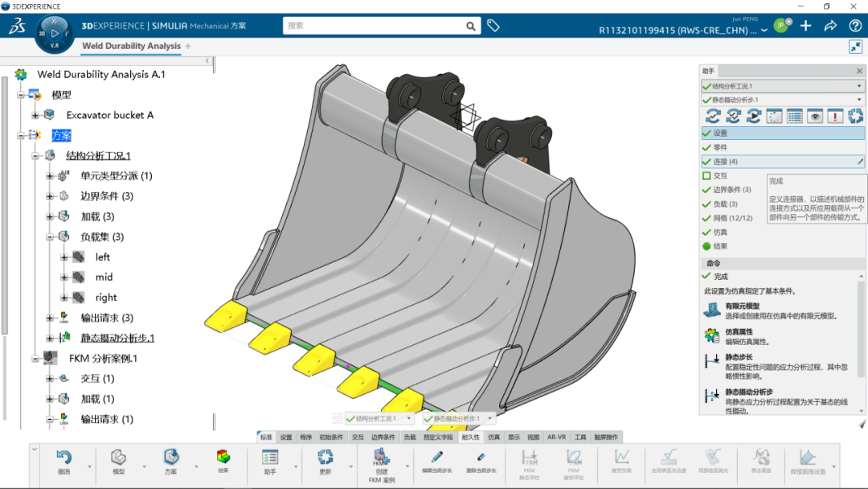
Task: Toggle the eye visibility icon in assistant
Action: [815, 116]
